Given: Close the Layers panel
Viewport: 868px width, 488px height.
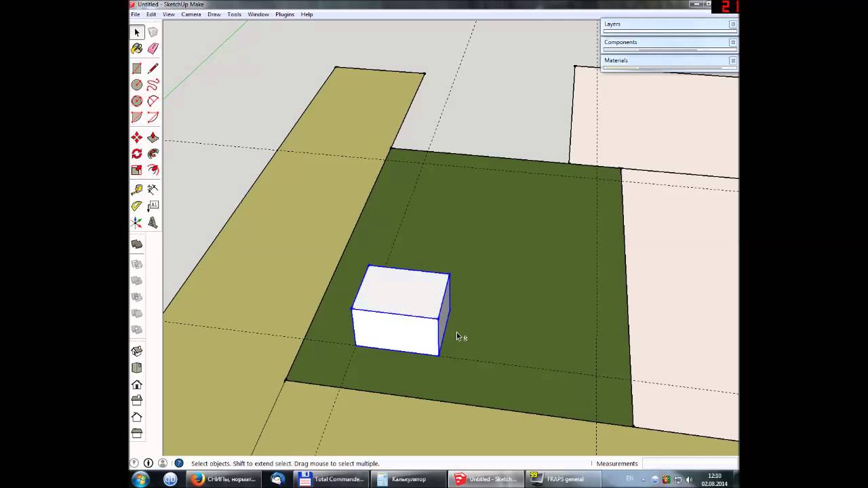Looking at the screenshot, I should point(733,24).
